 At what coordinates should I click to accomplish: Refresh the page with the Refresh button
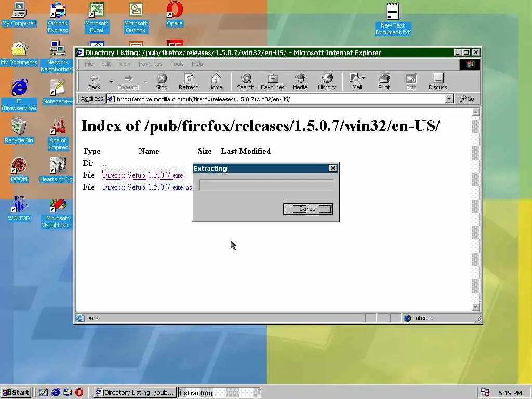[189, 82]
